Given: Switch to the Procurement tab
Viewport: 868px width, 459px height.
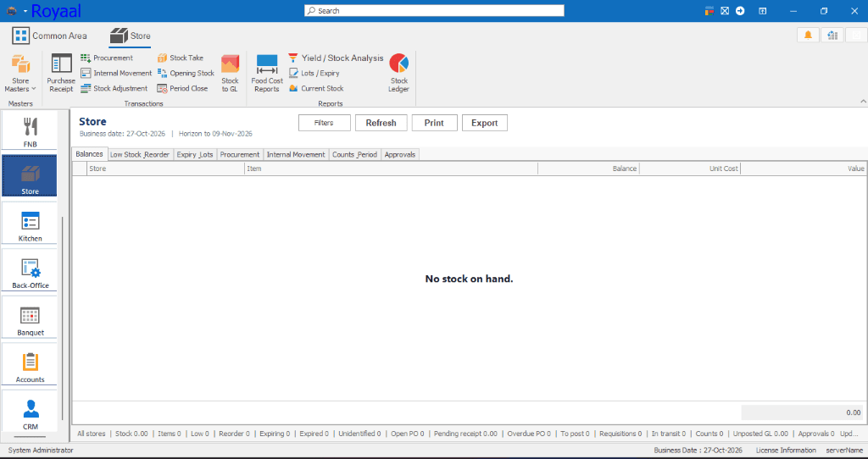Looking at the screenshot, I should coord(240,155).
